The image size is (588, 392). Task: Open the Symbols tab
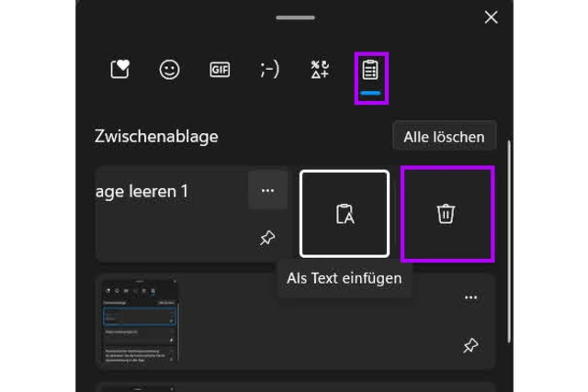[320, 70]
